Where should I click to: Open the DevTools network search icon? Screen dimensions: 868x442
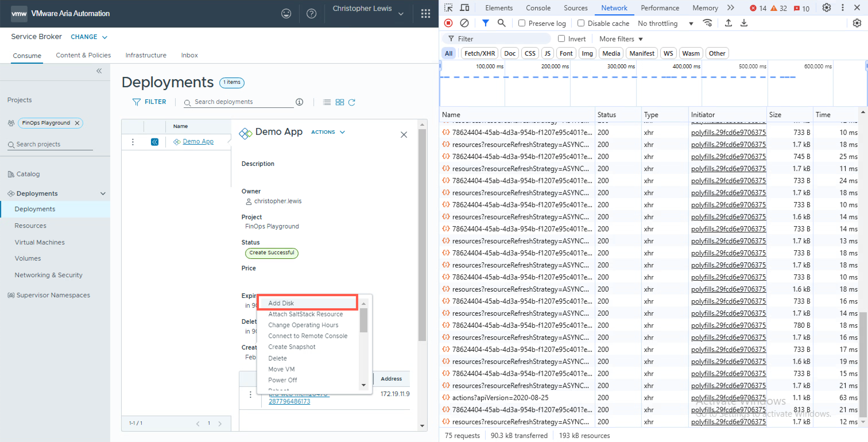(x=501, y=23)
